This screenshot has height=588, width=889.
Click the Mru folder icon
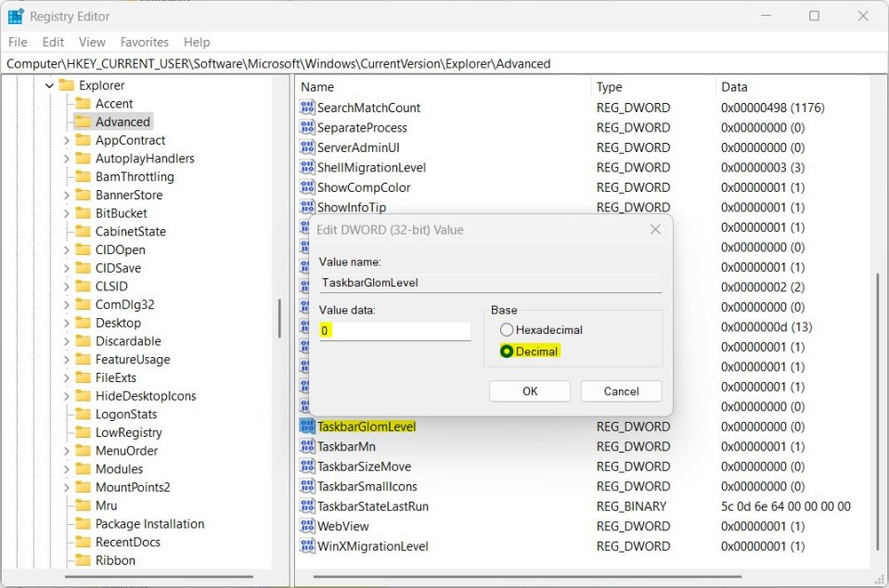coord(84,505)
